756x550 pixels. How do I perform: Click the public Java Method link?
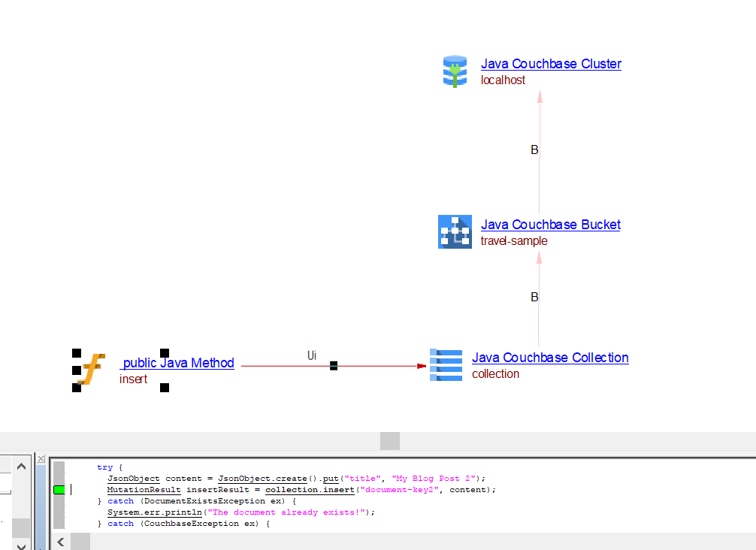177,363
